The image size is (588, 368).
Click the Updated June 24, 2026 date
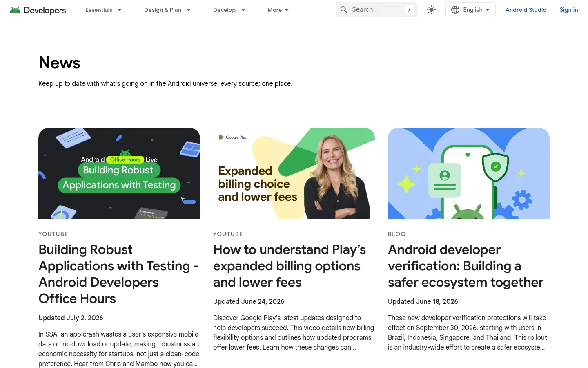pyautogui.click(x=249, y=301)
